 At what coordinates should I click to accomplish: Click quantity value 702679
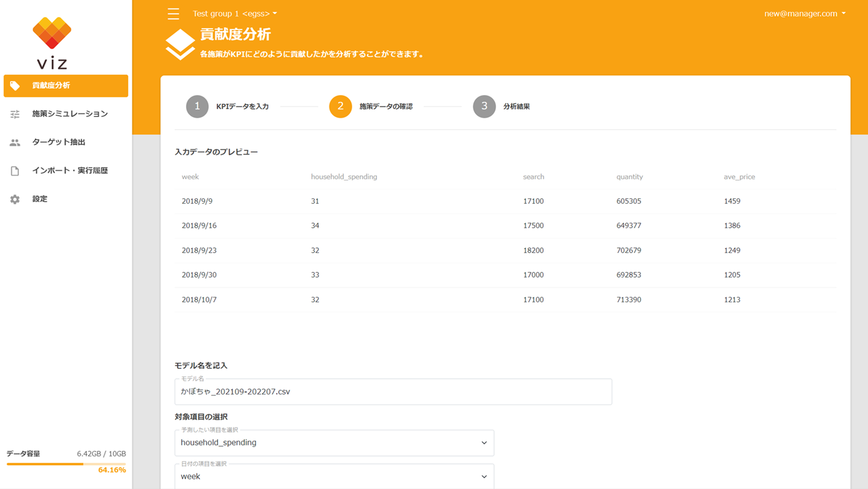pyautogui.click(x=629, y=250)
